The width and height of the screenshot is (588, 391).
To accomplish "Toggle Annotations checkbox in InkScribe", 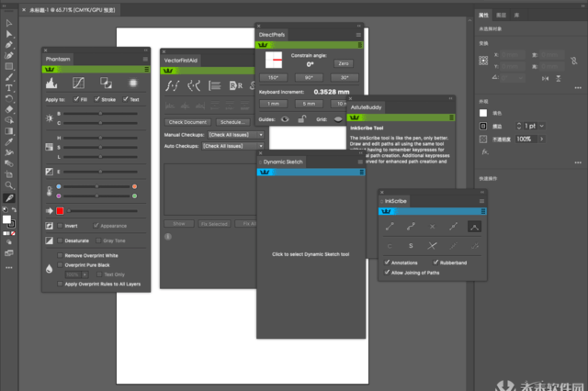I will 387,263.
